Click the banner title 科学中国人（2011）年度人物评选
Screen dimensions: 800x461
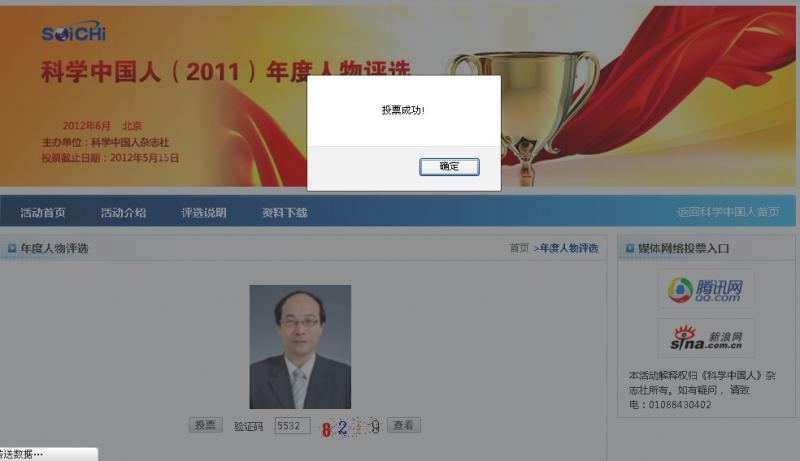(226, 71)
